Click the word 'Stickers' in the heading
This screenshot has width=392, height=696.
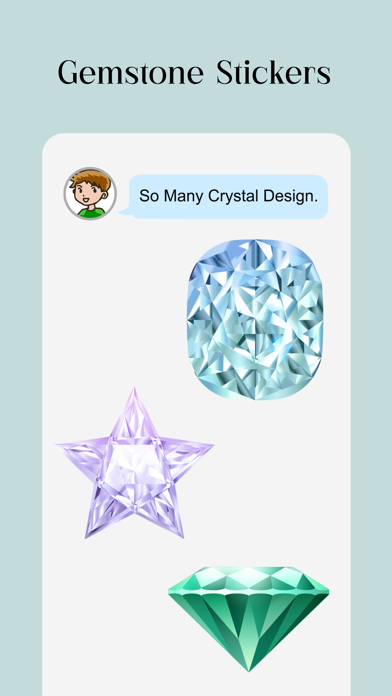(273, 72)
